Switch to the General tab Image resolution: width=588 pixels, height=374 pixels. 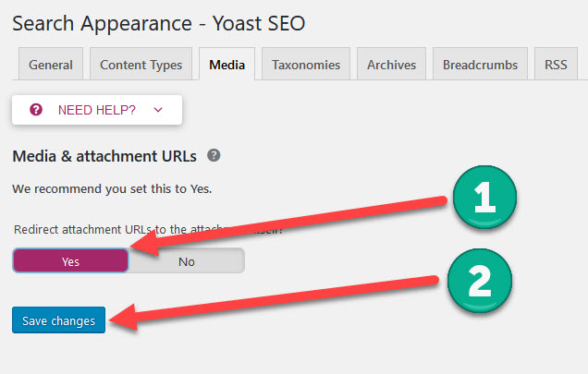tap(51, 65)
